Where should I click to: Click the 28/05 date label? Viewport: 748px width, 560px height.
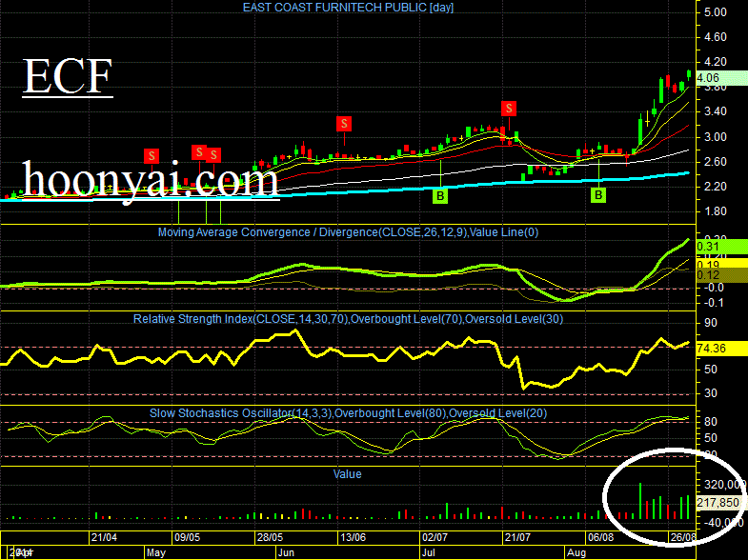coord(270,537)
